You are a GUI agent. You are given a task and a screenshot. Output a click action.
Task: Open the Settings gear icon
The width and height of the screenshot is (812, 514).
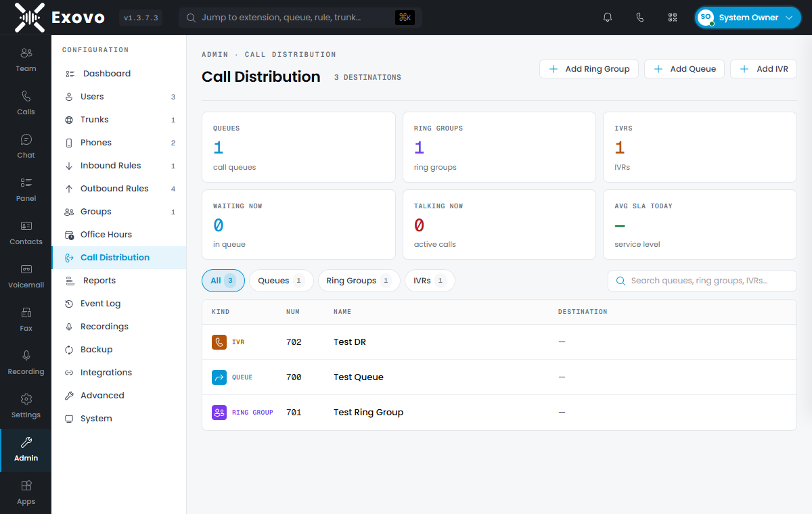point(26,399)
